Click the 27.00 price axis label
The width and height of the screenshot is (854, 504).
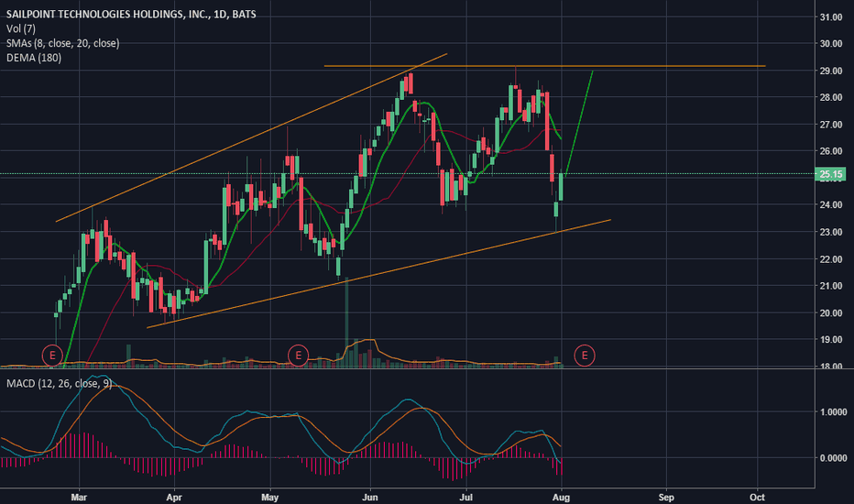tap(830, 125)
